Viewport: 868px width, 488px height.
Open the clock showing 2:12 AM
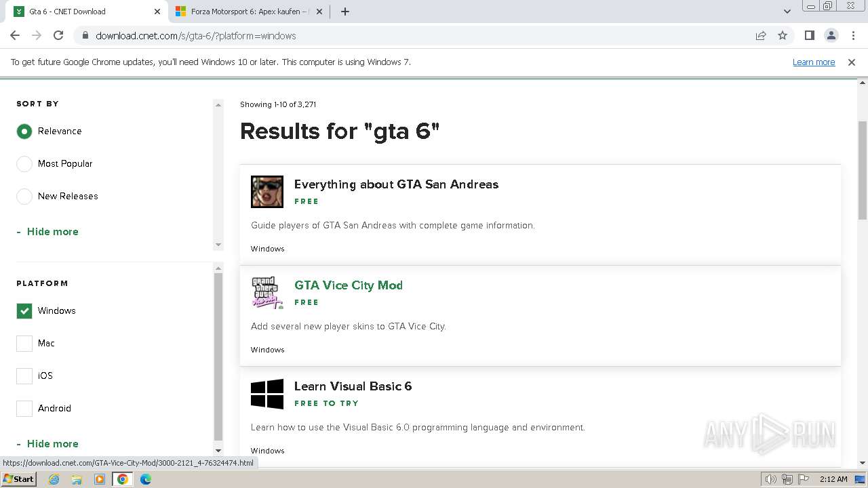tap(833, 479)
